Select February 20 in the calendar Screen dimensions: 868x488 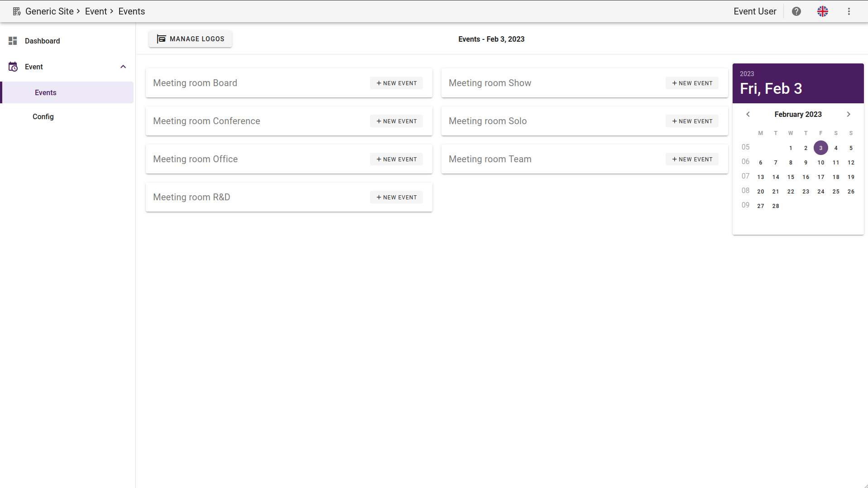click(x=761, y=191)
